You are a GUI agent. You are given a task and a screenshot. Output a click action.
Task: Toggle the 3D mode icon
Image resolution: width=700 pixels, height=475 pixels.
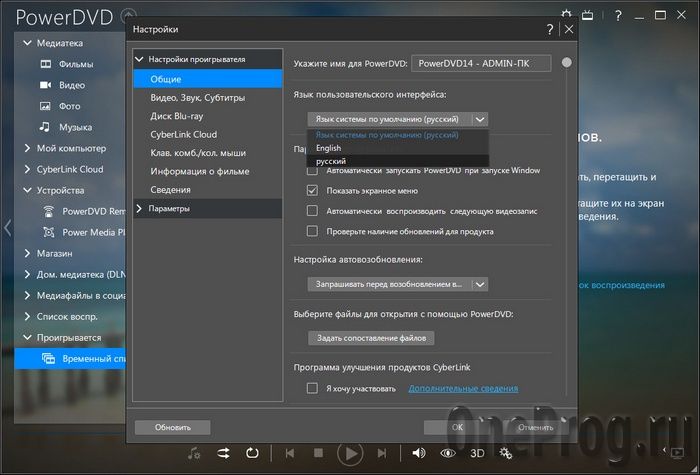(x=478, y=454)
